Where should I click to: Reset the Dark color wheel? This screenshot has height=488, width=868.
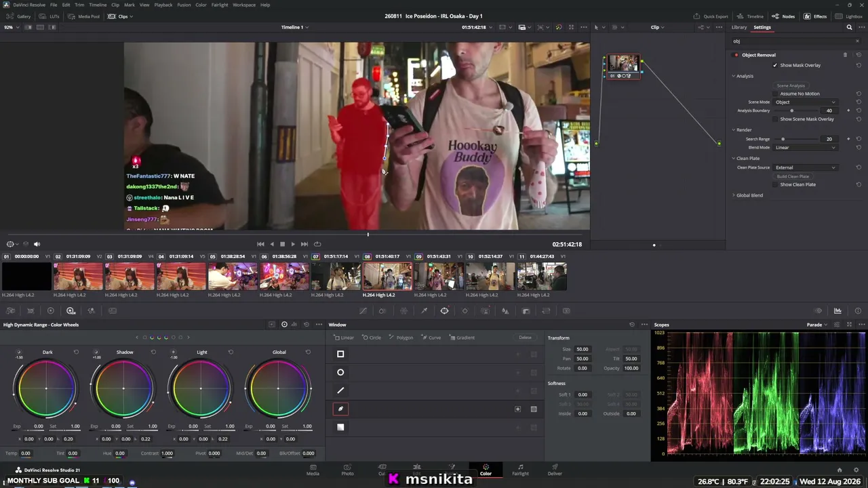click(76, 352)
